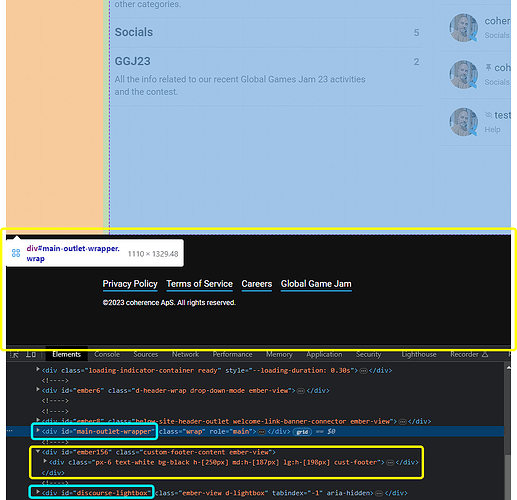This screenshot has width=517, height=500.
Task: Click the ellipsis in the loading-indicator-container node
Action: [x=363, y=371]
